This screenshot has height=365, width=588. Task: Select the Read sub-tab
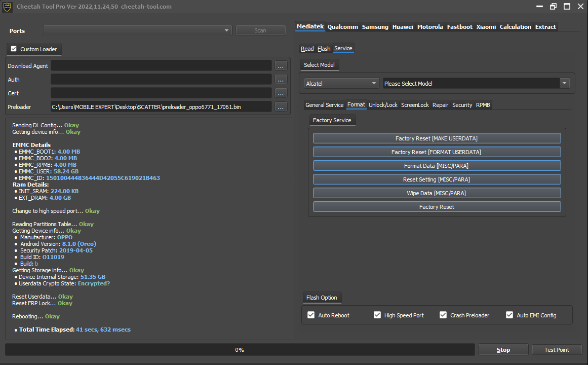point(307,49)
